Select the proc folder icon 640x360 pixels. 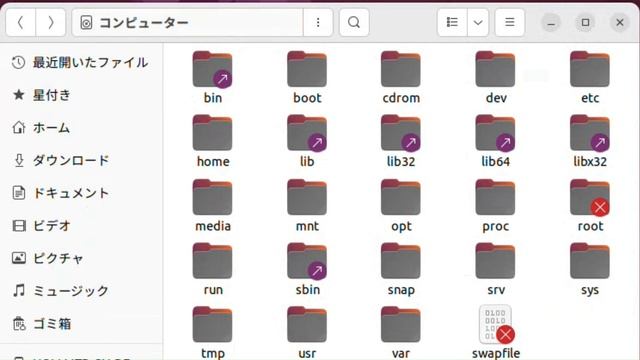click(x=496, y=198)
